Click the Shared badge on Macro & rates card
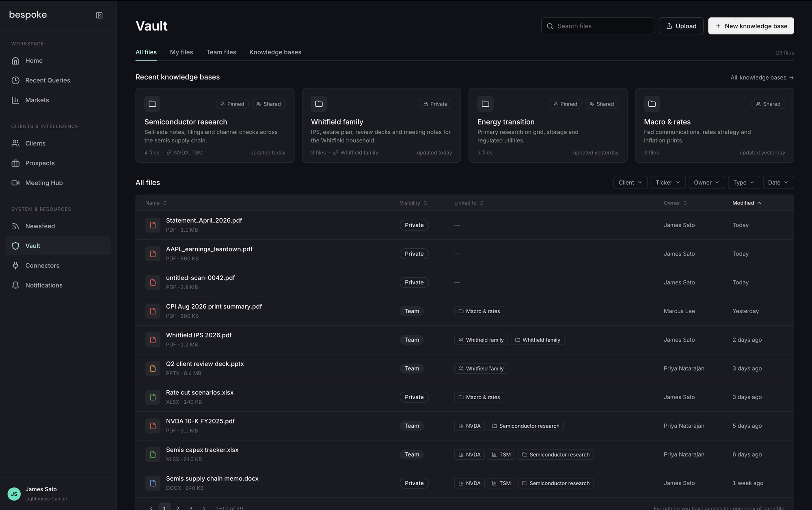The width and height of the screenshot is (812, 510). 768,104
